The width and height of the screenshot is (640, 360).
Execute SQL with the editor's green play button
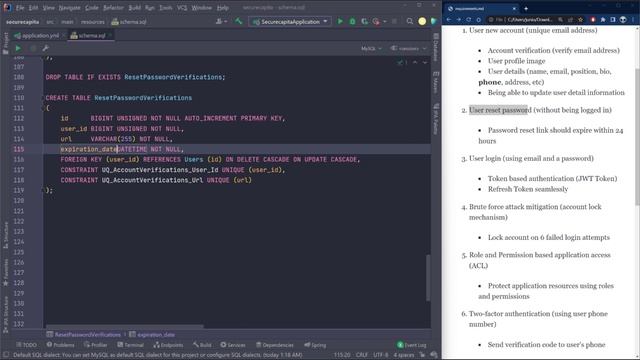(18, 48)
